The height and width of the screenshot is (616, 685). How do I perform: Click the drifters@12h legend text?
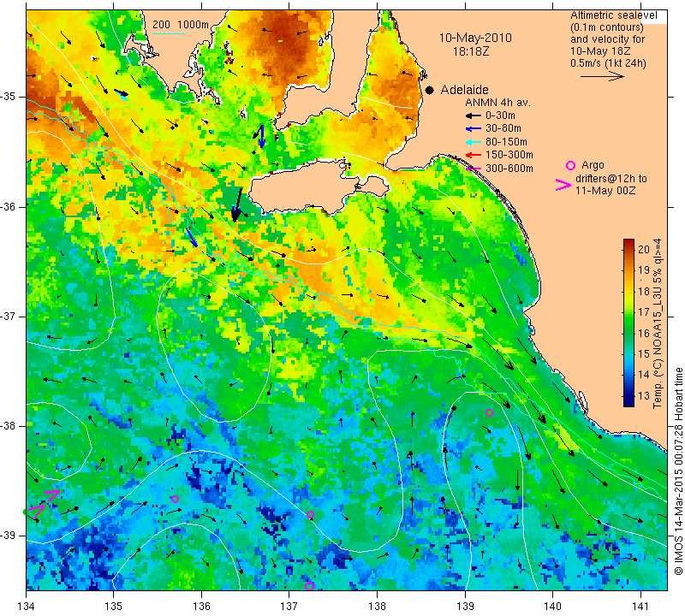click(611, 179)
